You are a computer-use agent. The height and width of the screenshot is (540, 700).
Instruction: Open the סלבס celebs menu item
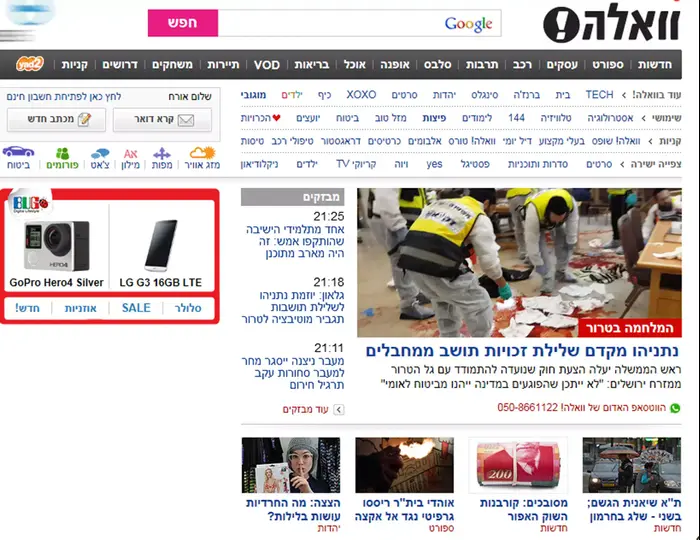[438, 65]
